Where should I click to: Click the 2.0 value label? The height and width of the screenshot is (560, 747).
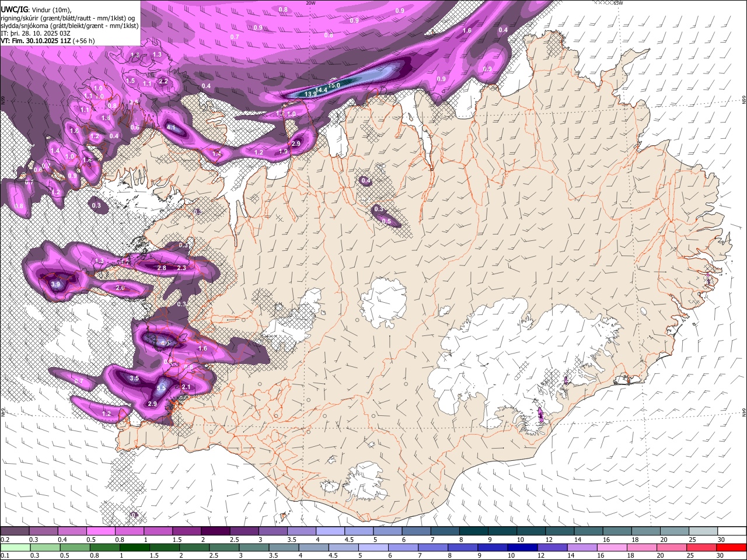[120, 288]
